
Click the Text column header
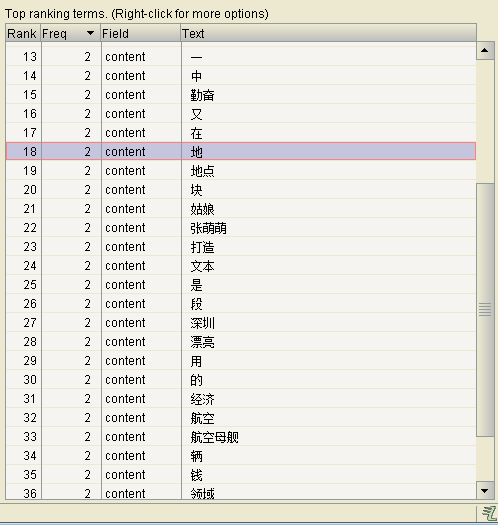(329, 33)
